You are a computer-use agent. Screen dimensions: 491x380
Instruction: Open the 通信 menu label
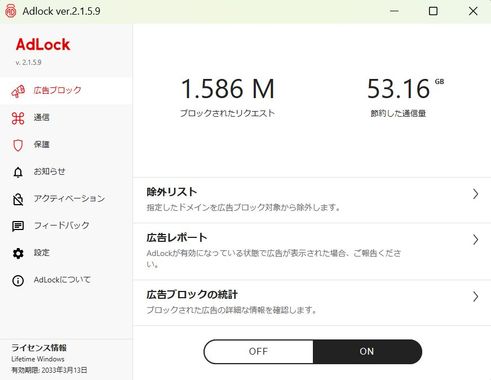coord(42,117)
